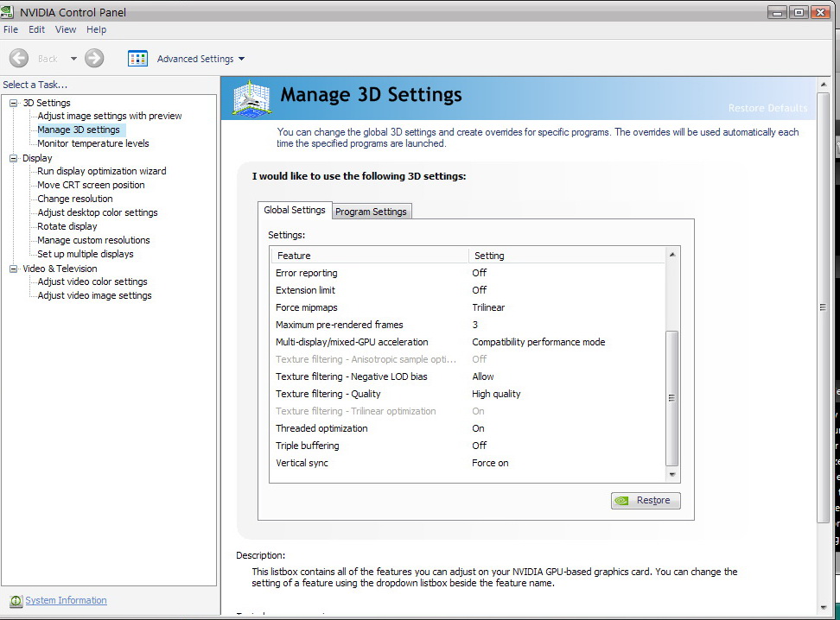Select Change resolution task

point(74,199)
